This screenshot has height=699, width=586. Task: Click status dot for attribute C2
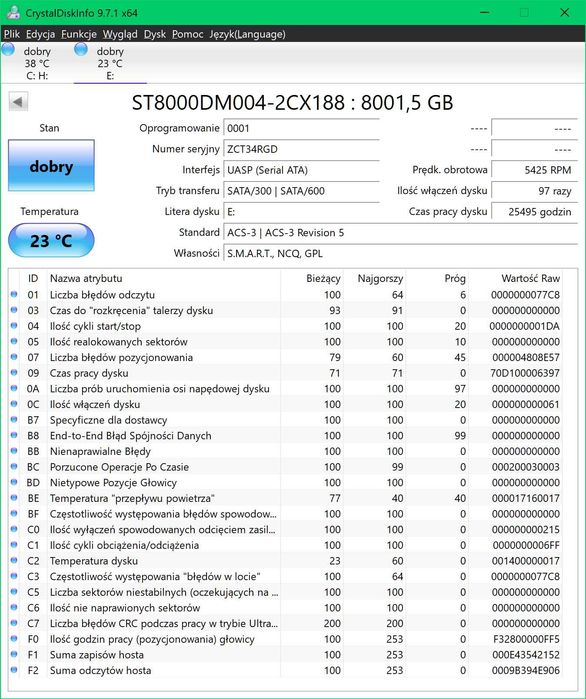point(14,560)
